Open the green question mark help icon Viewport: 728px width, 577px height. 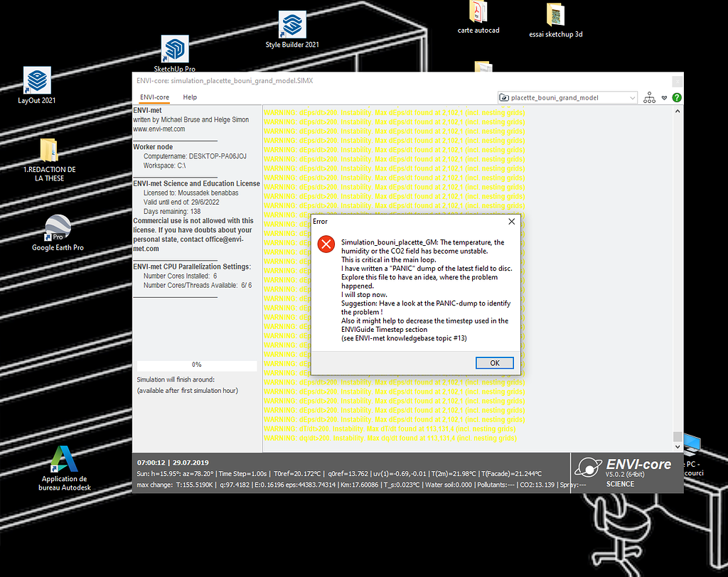[x=676, y=97]
